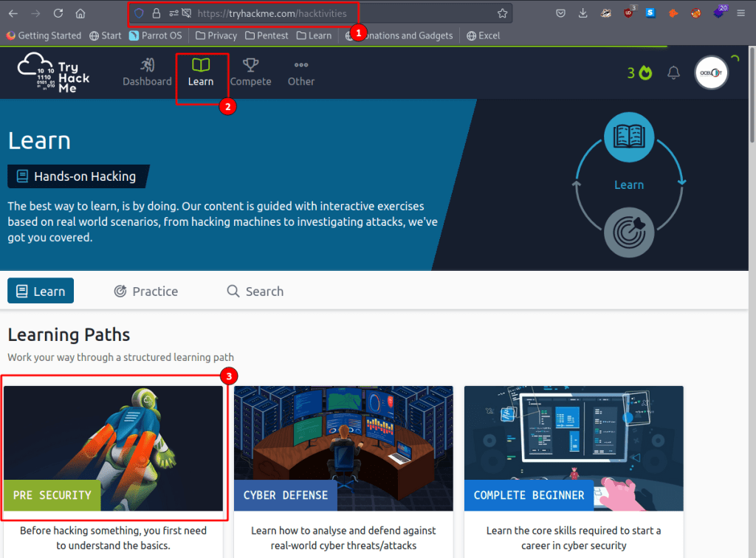Screen dimensions: 756x558
Task: Open the Pentest bookmarks folder
Action: pos(267,35)
